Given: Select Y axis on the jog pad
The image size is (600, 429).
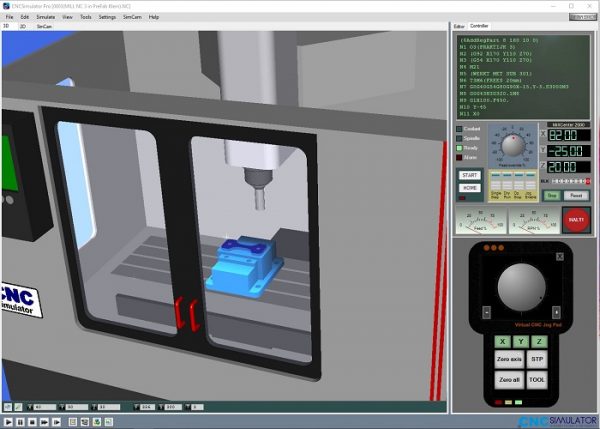Looking at the screenshot, I should coord(521,341).
